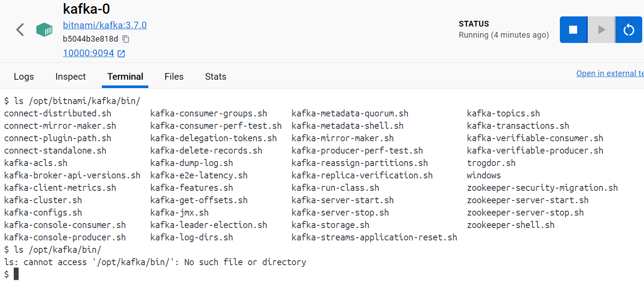The width and height of the screenshot is (644, 282).
Task: Click kafka-metadata-shell.sh file name
Action: (x=348, y=126)
